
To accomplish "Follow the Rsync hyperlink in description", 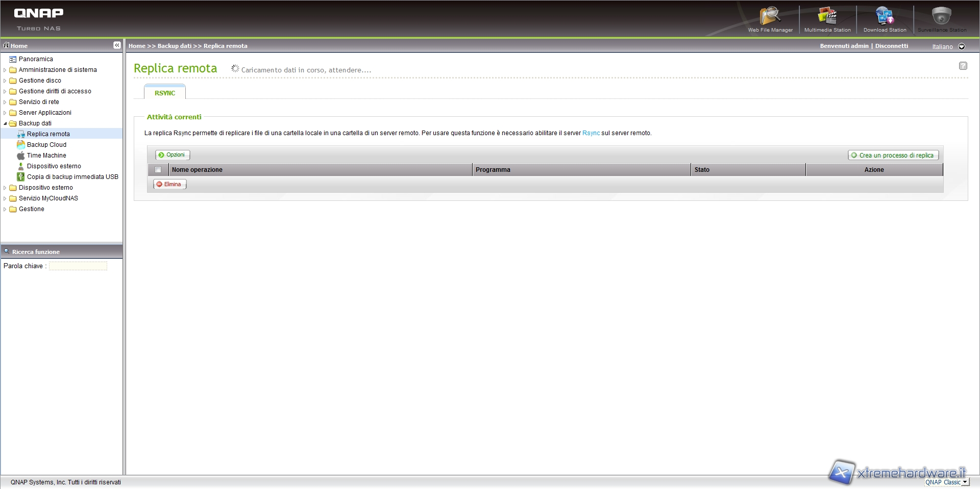I will click(591, 133).
